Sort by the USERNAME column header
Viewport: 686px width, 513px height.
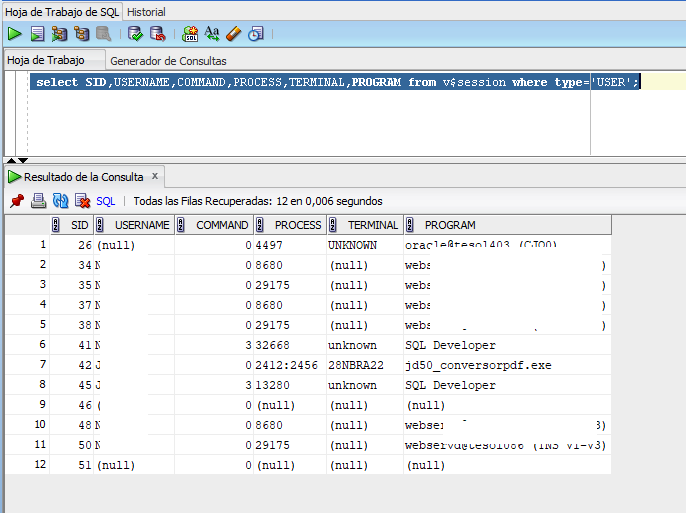point(142,225)
